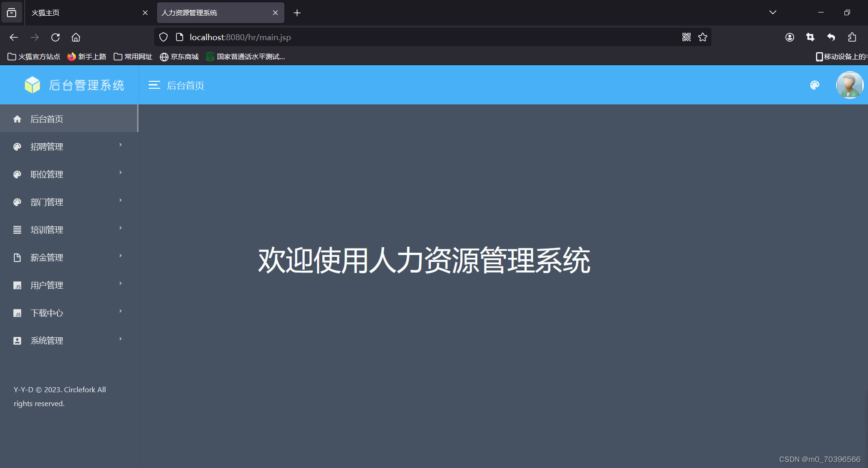Screen dimensions: 868x468
Task: Select the JS icon next to 用户管理
Action: click(17, 285)
